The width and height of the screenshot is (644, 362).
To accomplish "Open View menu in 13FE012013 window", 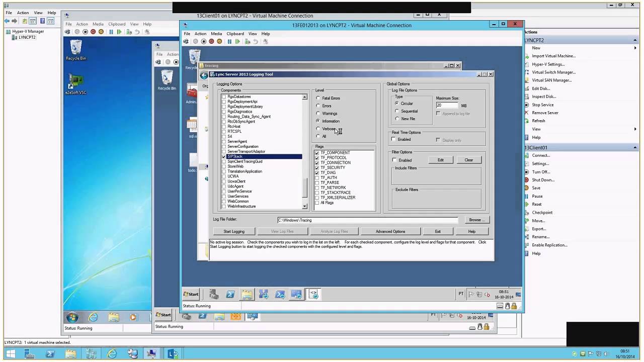I will [253, 34].
